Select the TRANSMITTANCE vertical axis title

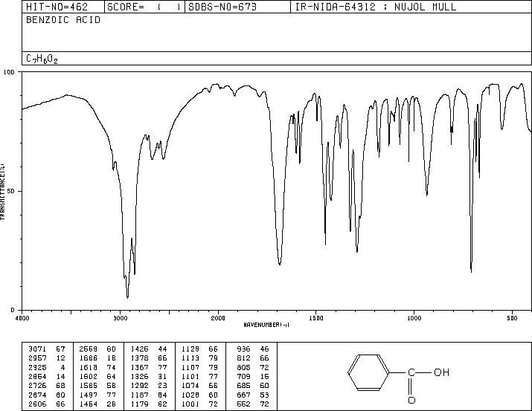(x=2, y=192)
